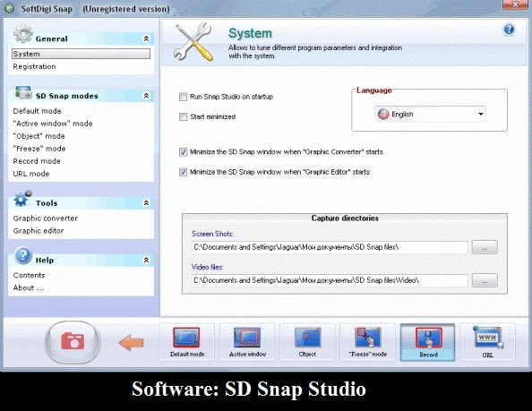Select the Record mode toolbar icon
Viewport: 532px width, 411px height.
point(428,342)
